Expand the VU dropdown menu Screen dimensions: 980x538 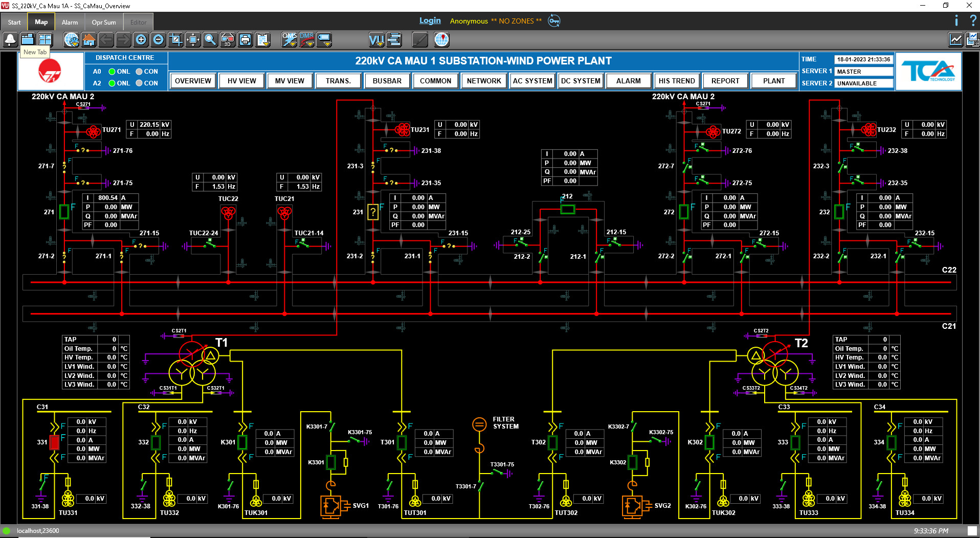tap(377, 39)
